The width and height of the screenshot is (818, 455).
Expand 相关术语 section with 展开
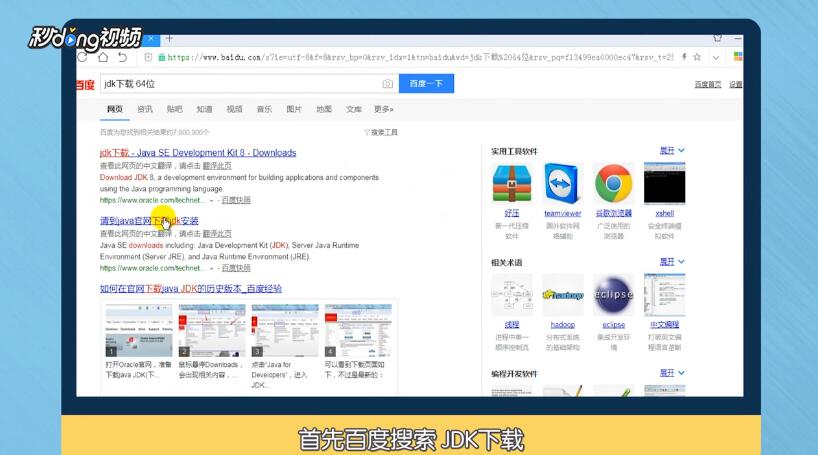(672, 261)
